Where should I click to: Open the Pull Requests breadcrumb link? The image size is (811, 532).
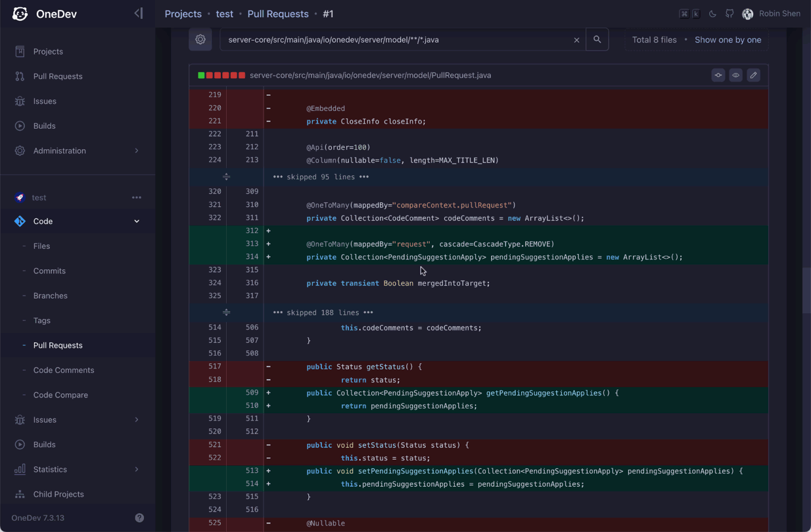coord(278,14)
